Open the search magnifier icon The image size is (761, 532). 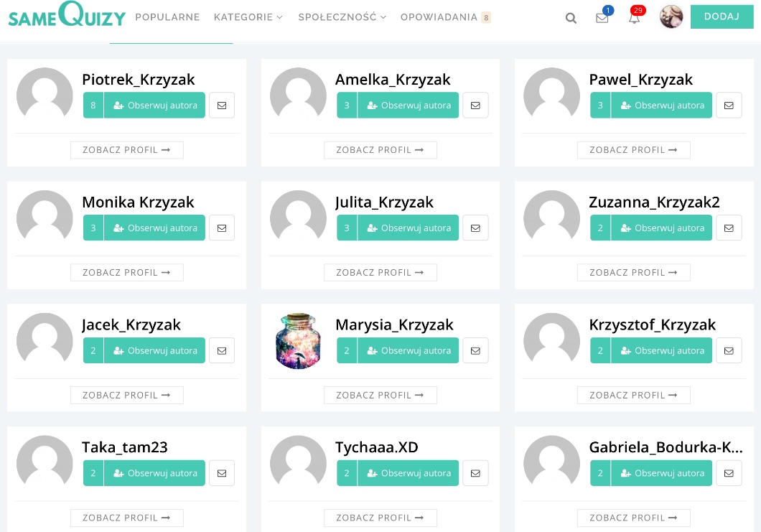[571, 18]
